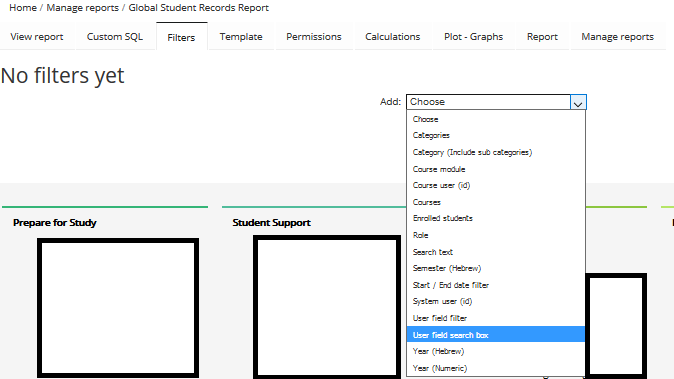Pick User field filter option
The image size is (674, 379).
tap(496, 318)
